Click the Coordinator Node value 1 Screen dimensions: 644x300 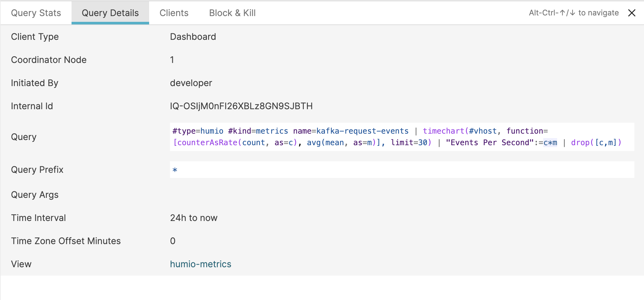(172, 60)
